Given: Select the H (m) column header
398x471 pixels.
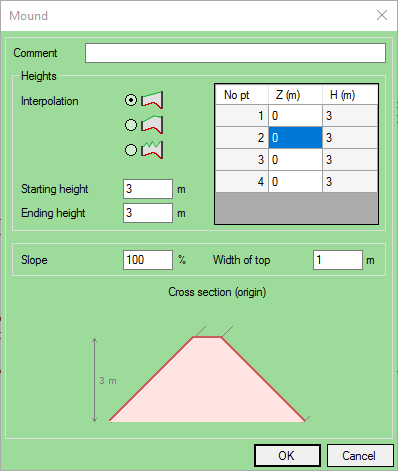Looking at the screenshot, I should [350, 95].
